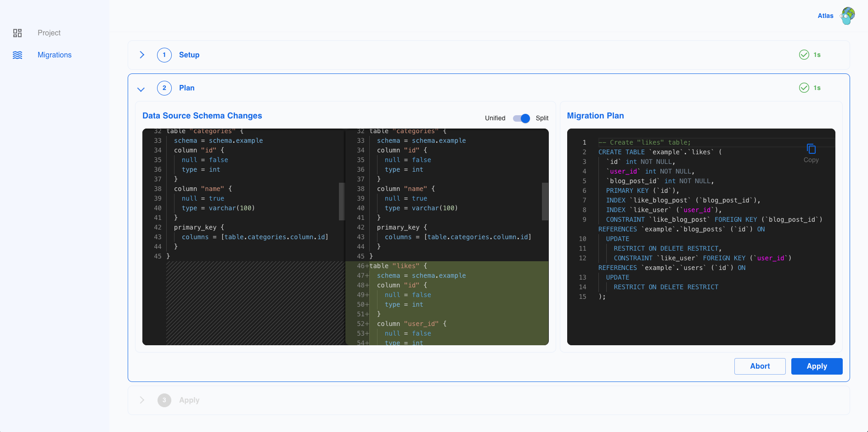Open the Atlas user avatar
Viewport: 868px width, 432px height.
(848, 16)
